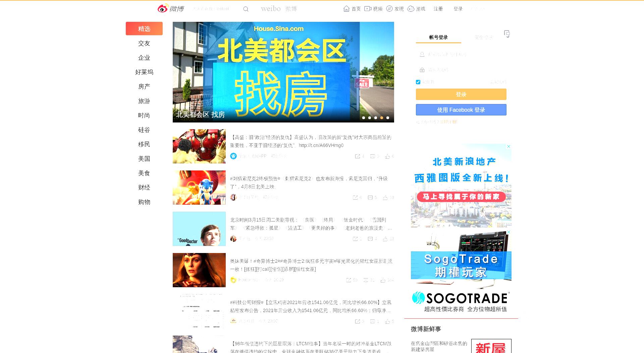The width and height of the screenshot is (644, 353).
Task: Click comment icon on 立讯精密 post
Action: click(x=372, y=321)
